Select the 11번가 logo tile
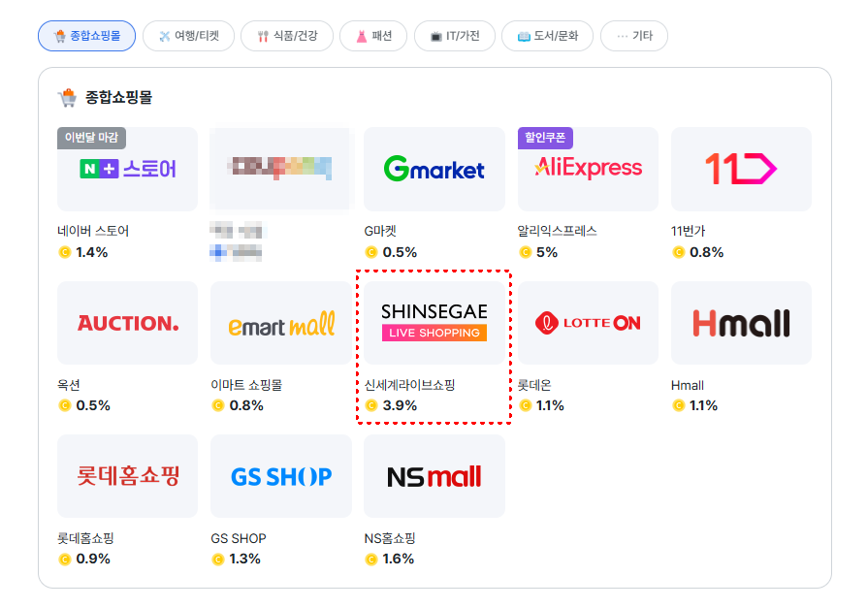 point(741,169)
